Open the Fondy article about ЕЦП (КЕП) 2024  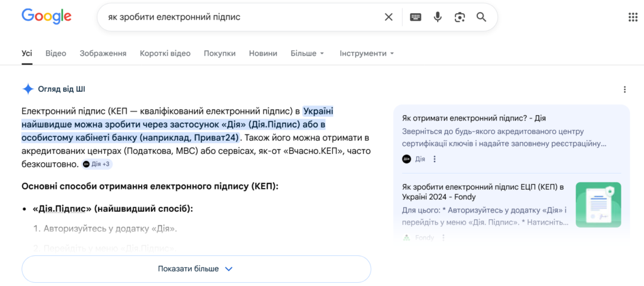pos(482,192)
